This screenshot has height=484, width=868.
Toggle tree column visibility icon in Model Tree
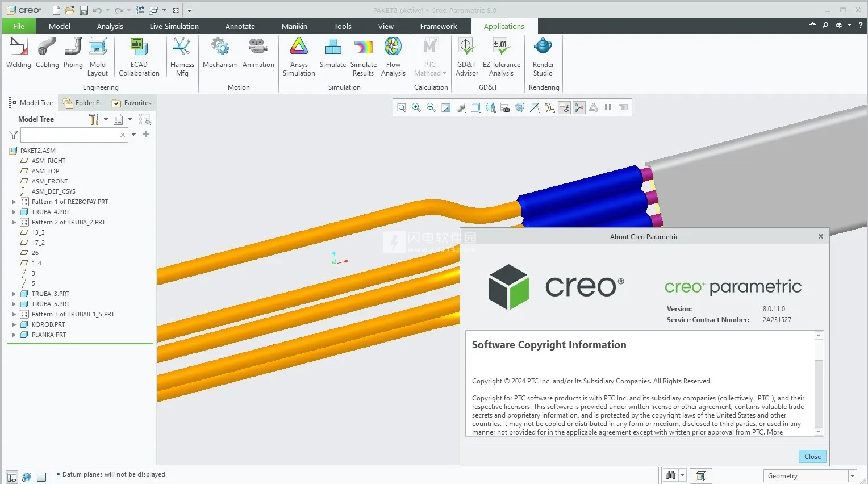click(x=145, y=119)
